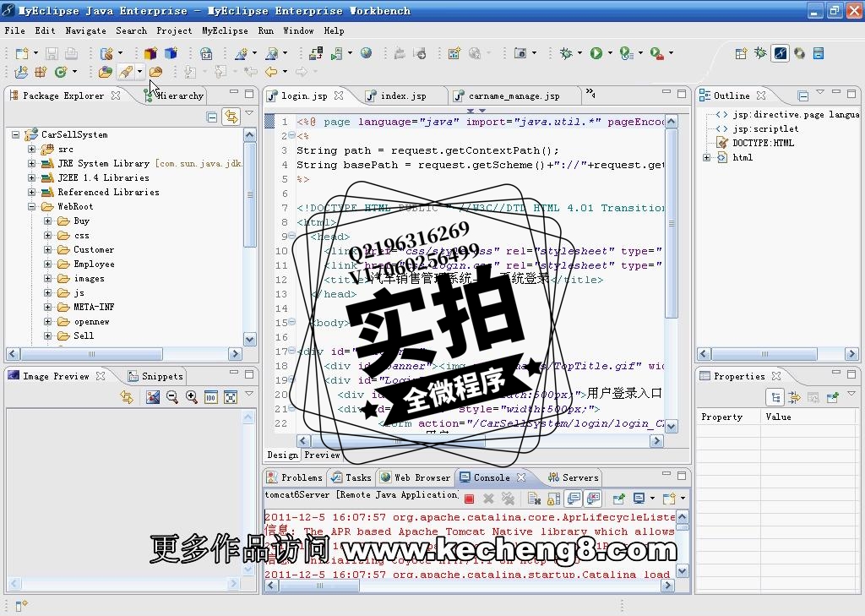Open the web browser globe icon
This screenshot has height=616, width=865.
[x=367, y=53]
